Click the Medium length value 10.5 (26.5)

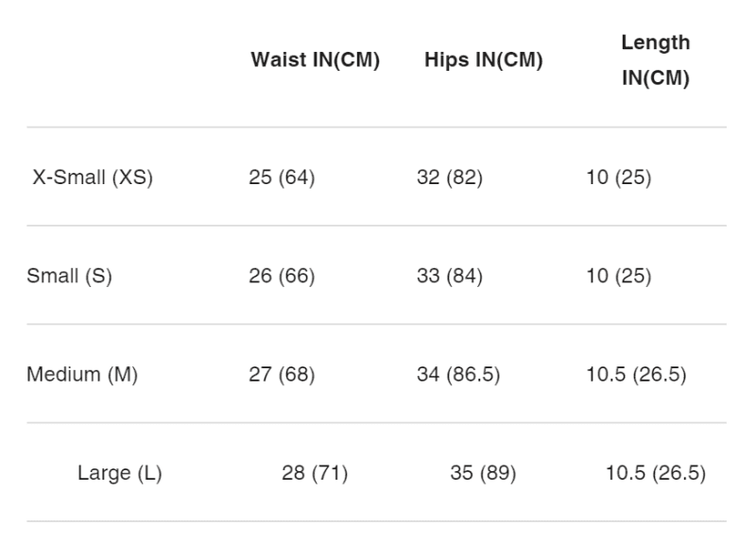pos(636,374)
